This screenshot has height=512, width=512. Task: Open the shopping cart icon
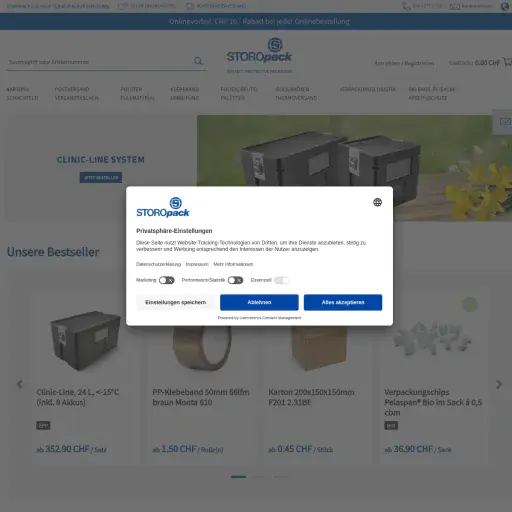507,62
